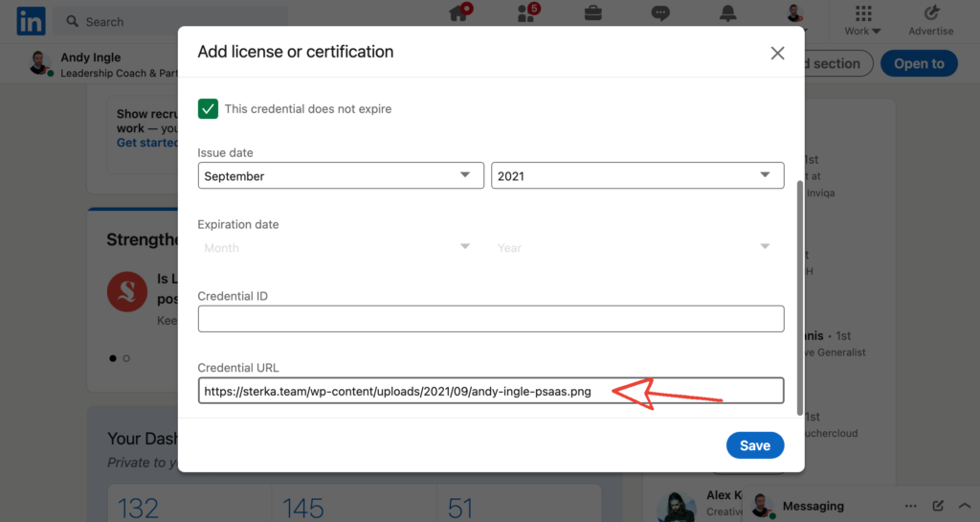Click the Credential URL field
Screen dimensions: 980x522
[491, 391]
